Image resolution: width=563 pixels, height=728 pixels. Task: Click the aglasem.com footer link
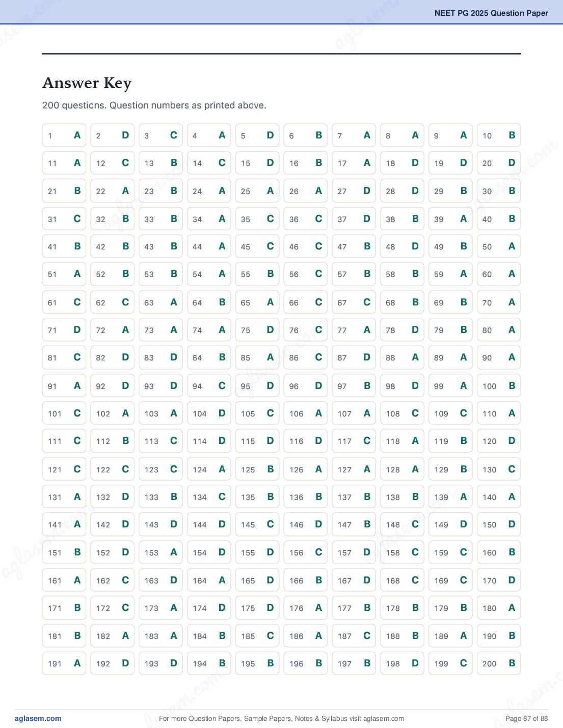click(x=38, y=718)
